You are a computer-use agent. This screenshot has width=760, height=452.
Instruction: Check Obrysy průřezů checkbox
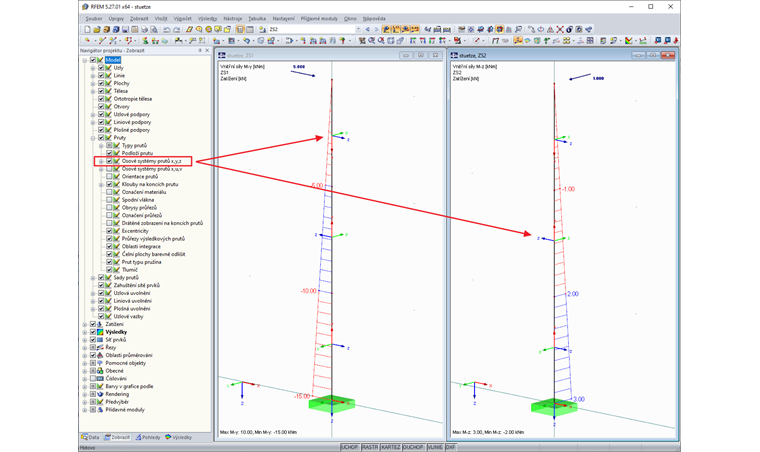(109, 207)
